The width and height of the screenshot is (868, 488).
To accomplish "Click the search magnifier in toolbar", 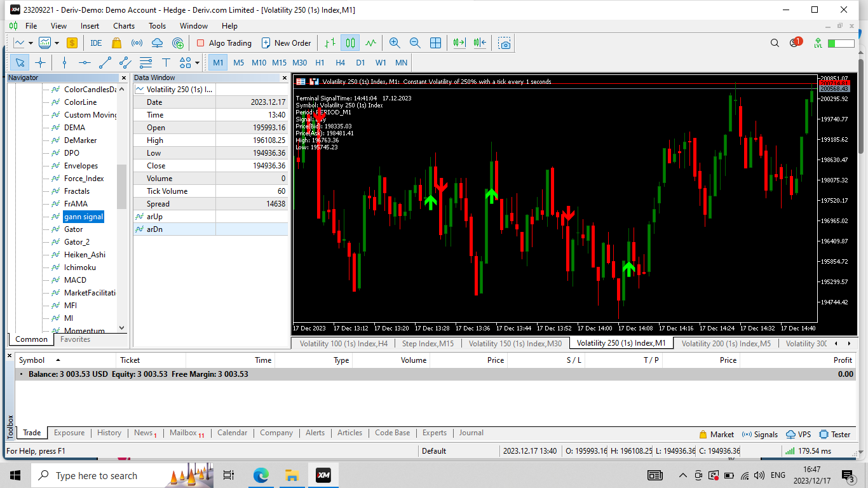I will (775, 43).
